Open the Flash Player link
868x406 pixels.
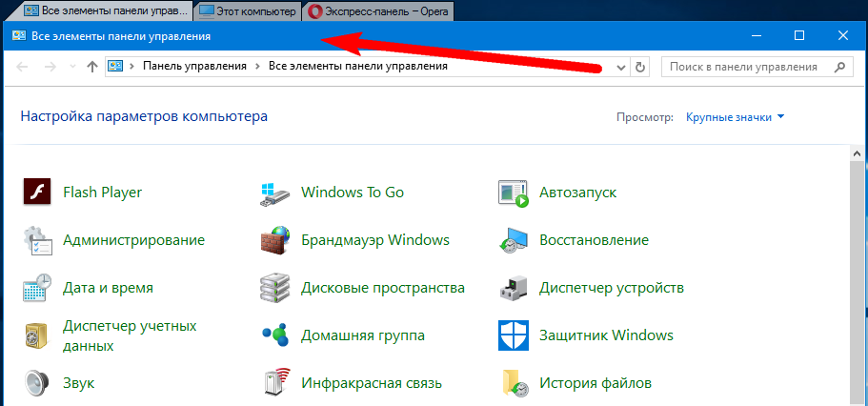(x=102, y=193)
